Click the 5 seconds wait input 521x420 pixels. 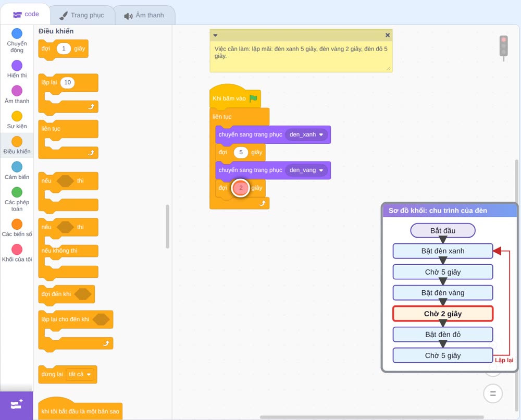(x=241, y=152)
